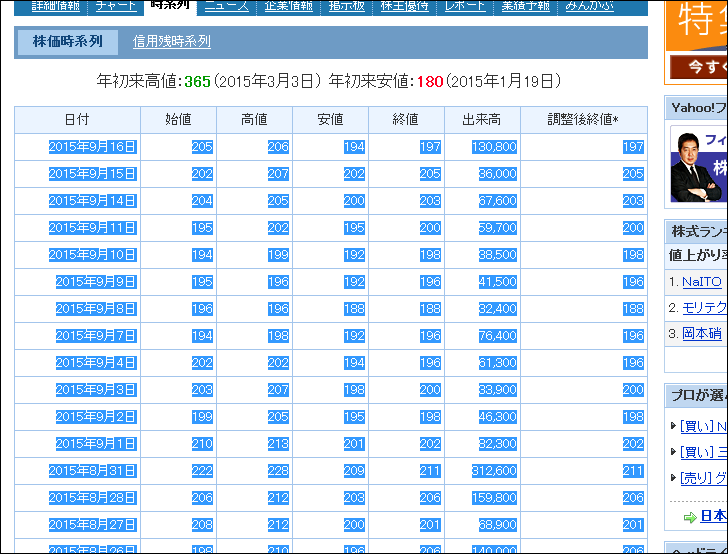The height and width of the screenshot is (554, 728).
Task: Select the 株価時系列 sub-tab
Action: (x=68, y=42)
